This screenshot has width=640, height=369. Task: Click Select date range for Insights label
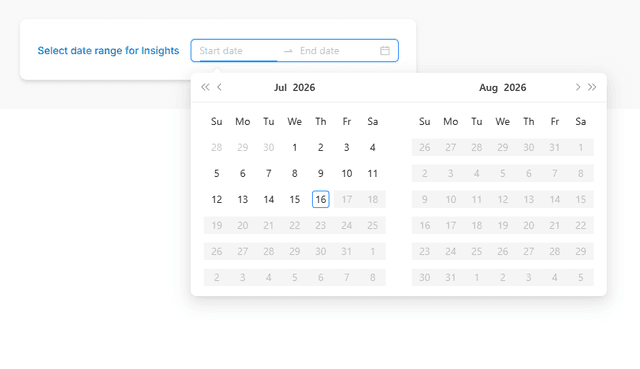pyautogui.click(x=108, y=51)
